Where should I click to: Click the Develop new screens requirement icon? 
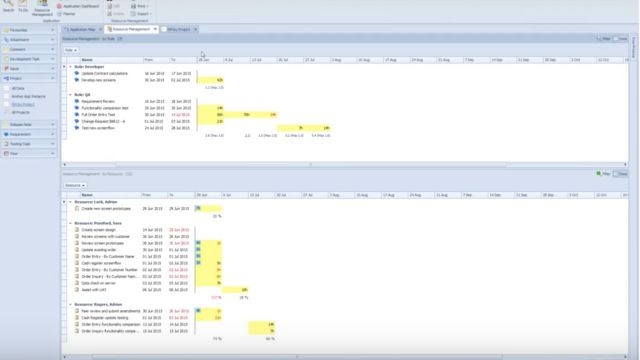click(x=77, y=80)
